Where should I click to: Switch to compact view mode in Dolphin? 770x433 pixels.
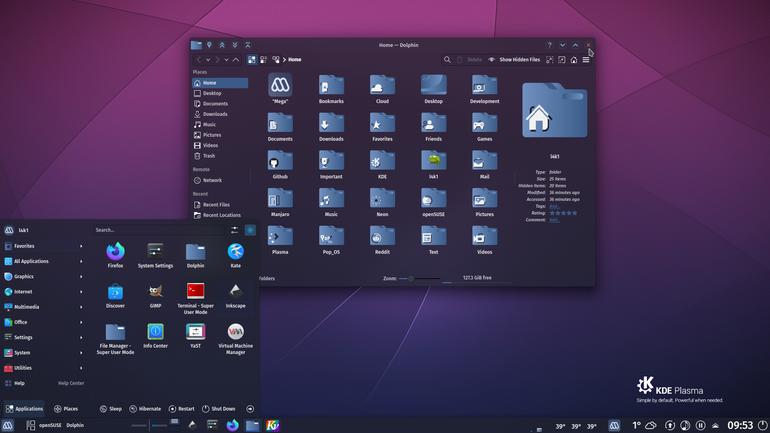click(x=264, y=59)
